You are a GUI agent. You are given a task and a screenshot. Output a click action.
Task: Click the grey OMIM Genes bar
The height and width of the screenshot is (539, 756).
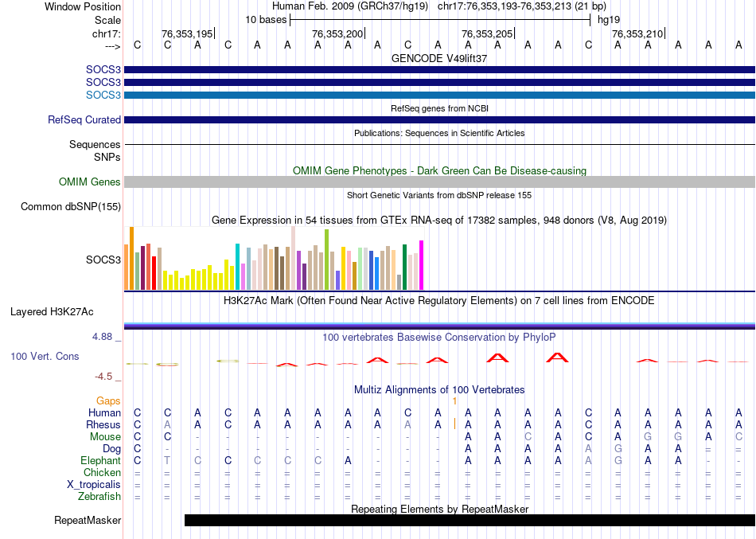click(439, 182)
